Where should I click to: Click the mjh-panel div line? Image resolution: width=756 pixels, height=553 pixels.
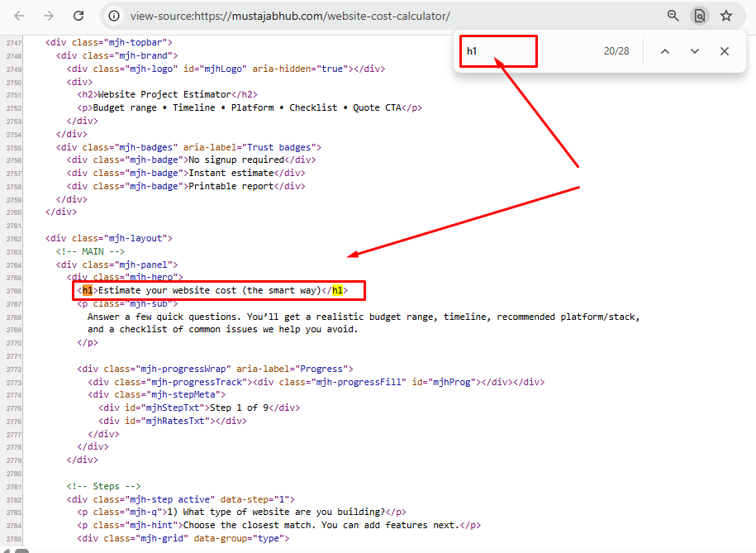pos(117,265)
